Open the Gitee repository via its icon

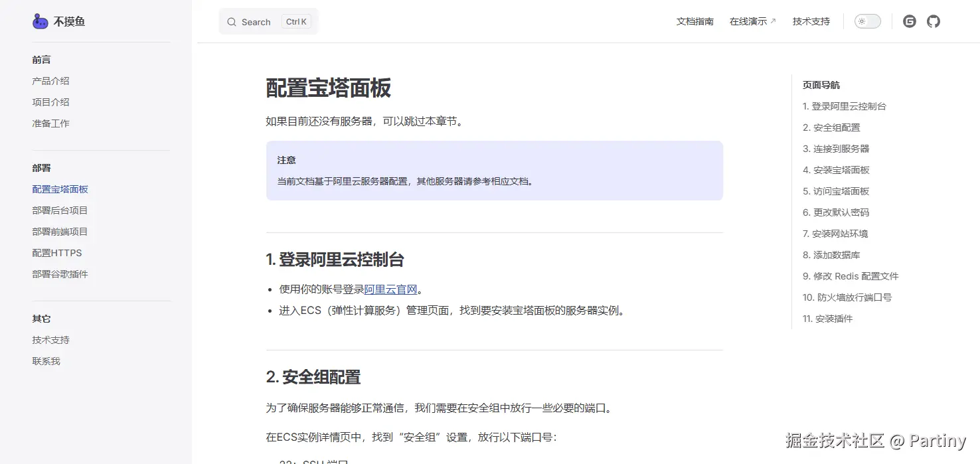pyautogui.click(x=909, y=21)
